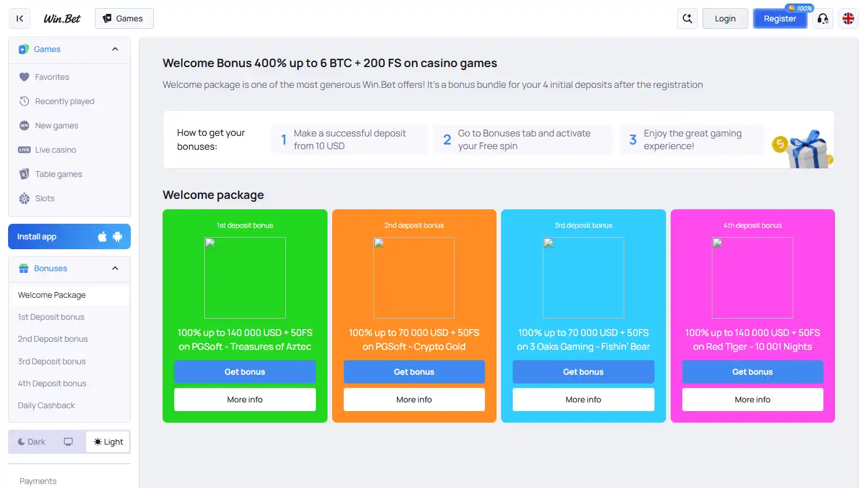The width and height of the screenshot is (868, 488).
Task: Open the Games button in the header
Action: 124,19
